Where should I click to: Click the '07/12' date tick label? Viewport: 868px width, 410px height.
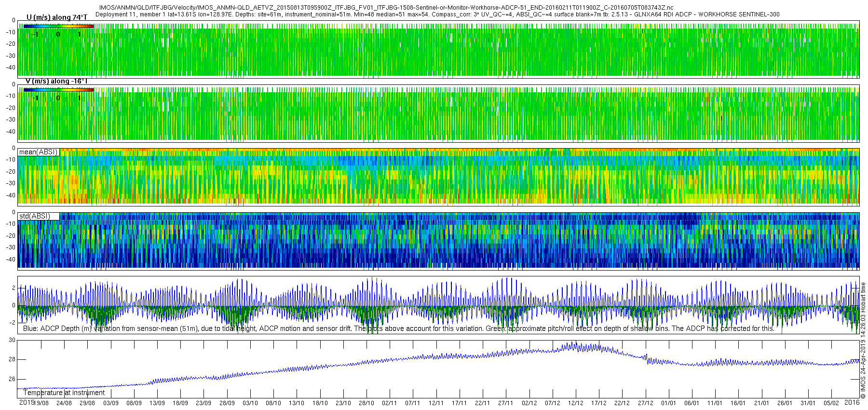(553, 403)
